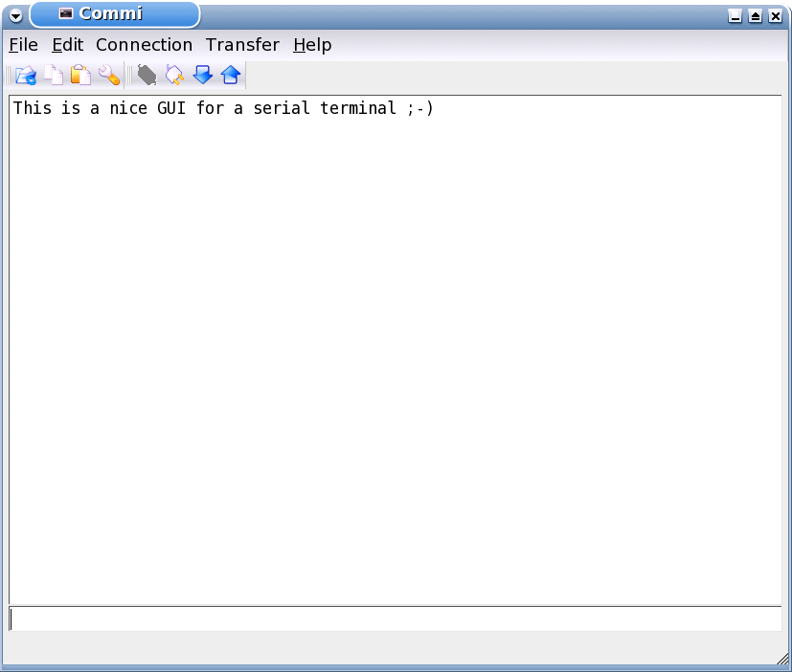Click the terminal text 'This is a nice GUI'

(100, 108)
